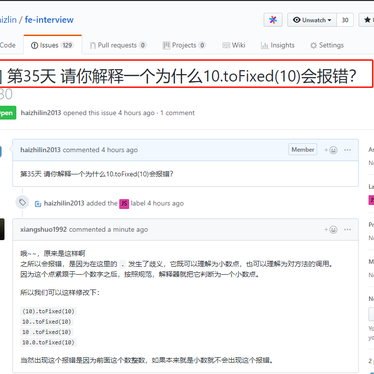Click 'a minute ago' timestamp on second comment

click(128, 229)
